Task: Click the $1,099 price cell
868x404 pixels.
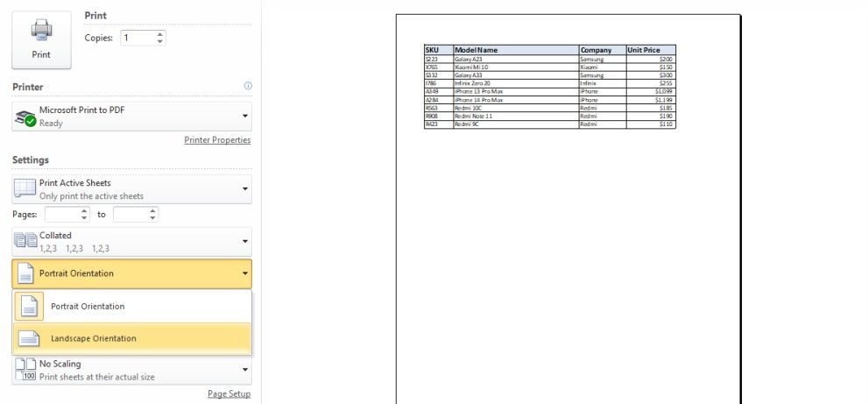Action: 651,91
